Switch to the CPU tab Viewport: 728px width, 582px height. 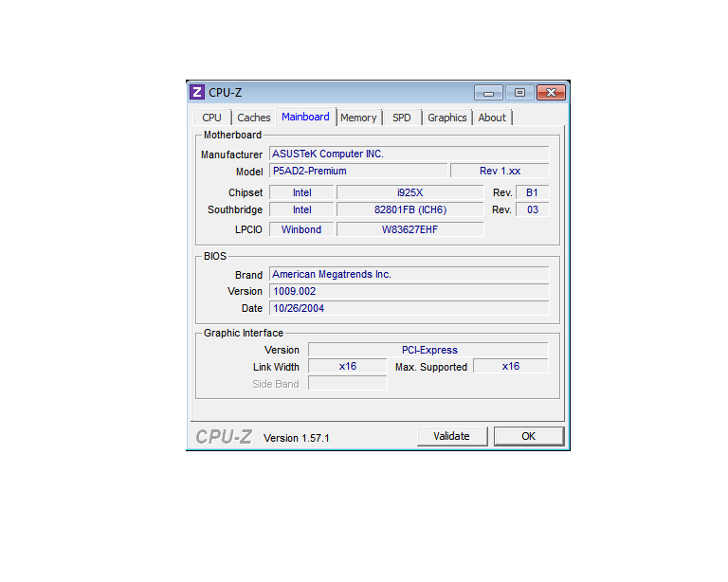(211, 118)
